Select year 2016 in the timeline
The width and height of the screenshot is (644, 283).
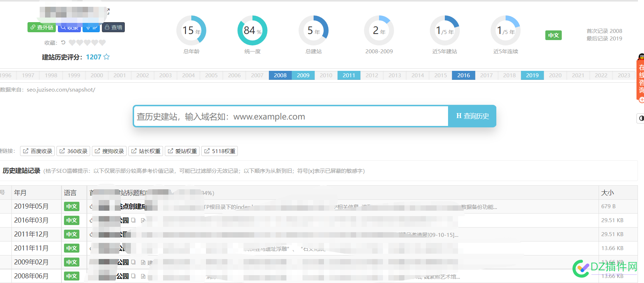464,75
